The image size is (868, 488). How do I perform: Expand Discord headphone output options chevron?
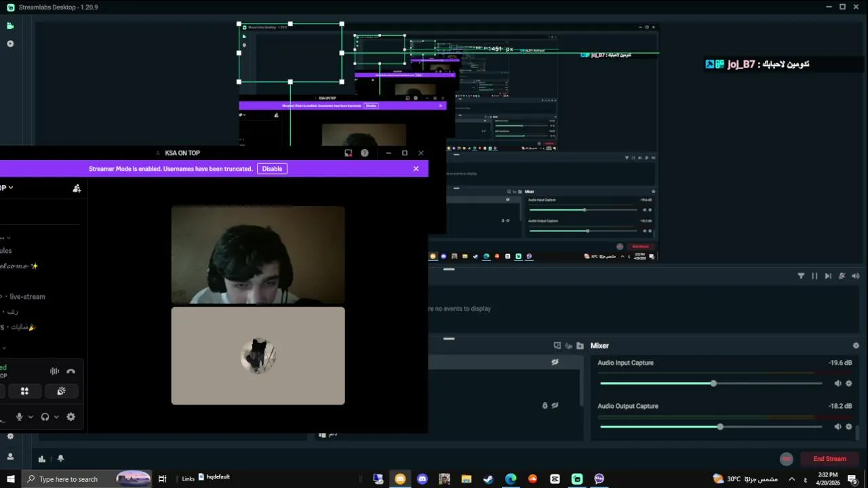click(56, 417)
